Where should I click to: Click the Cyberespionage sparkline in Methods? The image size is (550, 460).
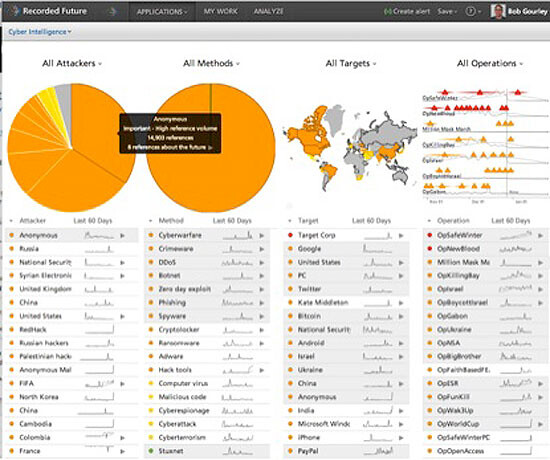click(x=237, y=411)
